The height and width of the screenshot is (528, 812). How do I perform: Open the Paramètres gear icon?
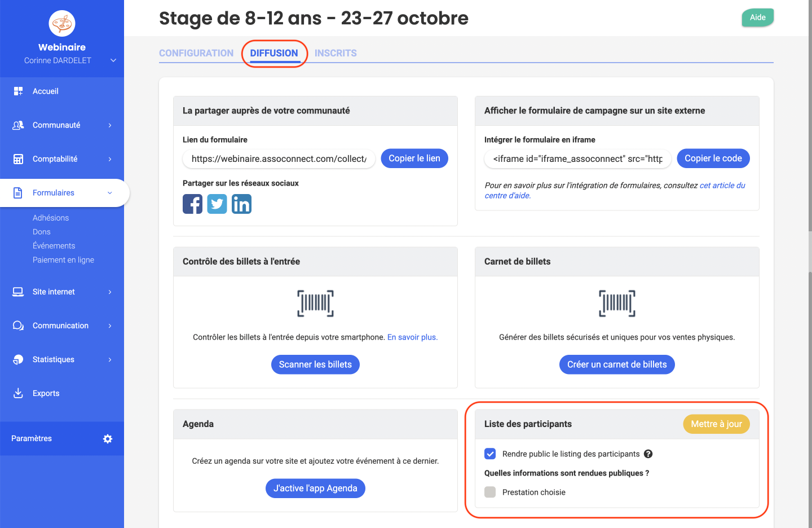(108, 439)
